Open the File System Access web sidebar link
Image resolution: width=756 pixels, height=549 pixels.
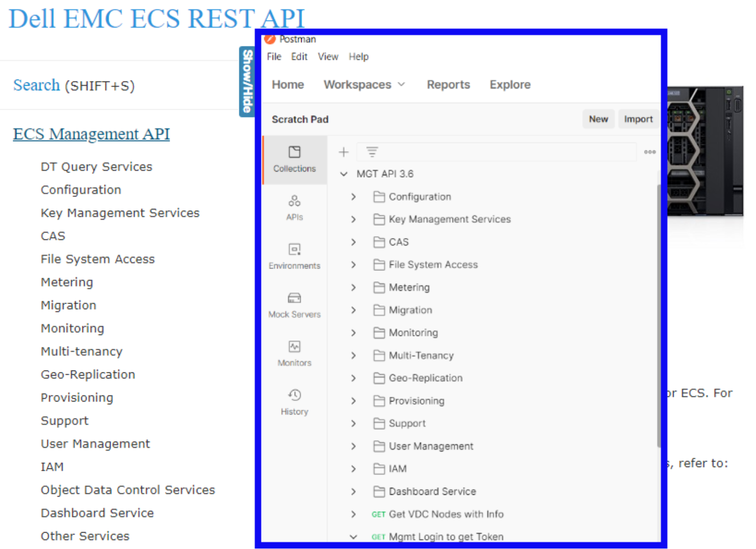(x=98, y=259)
